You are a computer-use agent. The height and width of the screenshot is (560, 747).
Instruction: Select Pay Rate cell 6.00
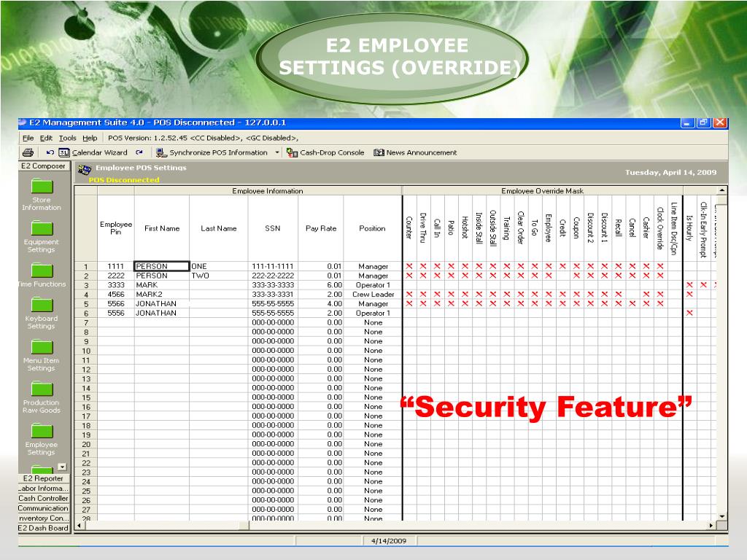(321, 285)
